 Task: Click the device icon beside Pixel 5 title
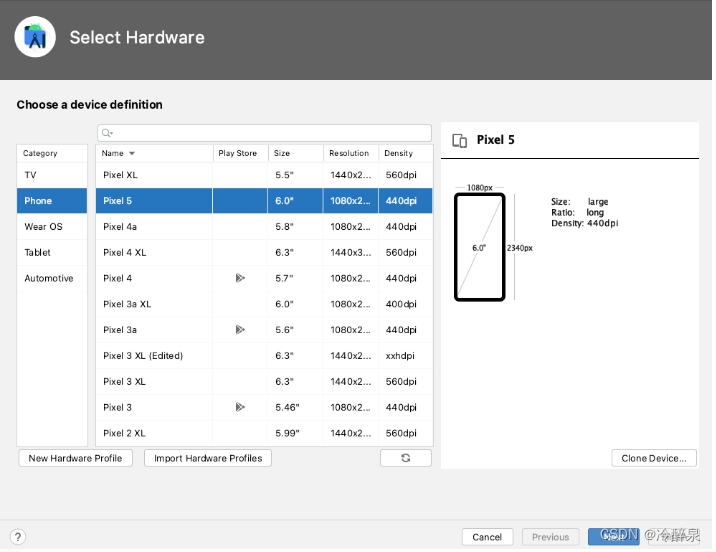tap(459, 141)
